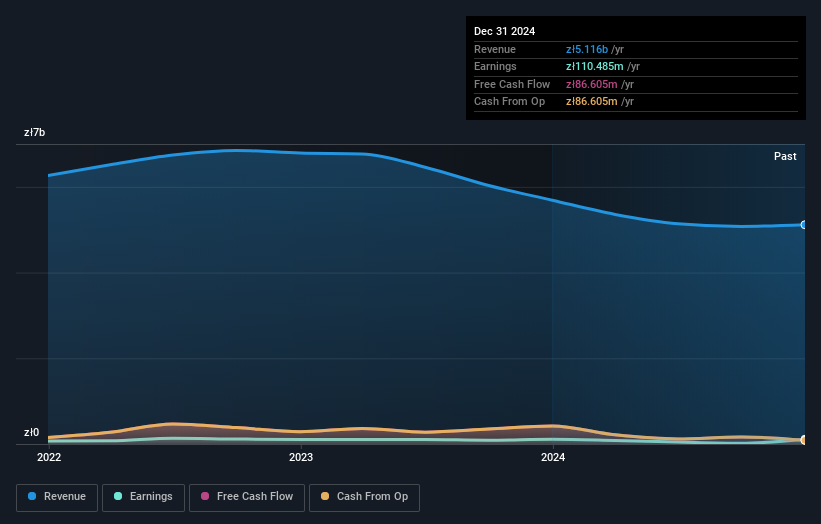The image size is (821, 524).
Task: Click the 2024 x-axis label
Action: click(x=553, y=458)
